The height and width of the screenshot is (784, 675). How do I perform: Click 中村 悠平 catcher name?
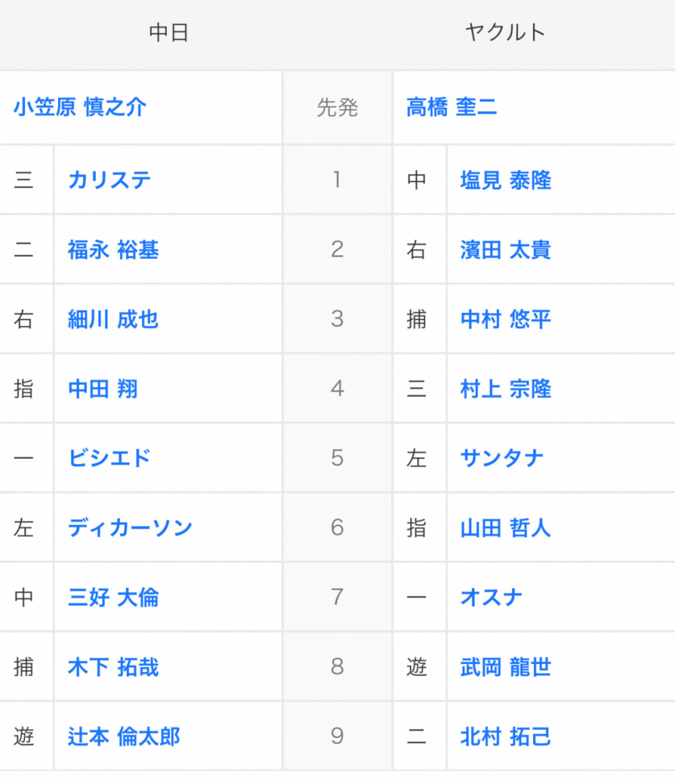506,319
